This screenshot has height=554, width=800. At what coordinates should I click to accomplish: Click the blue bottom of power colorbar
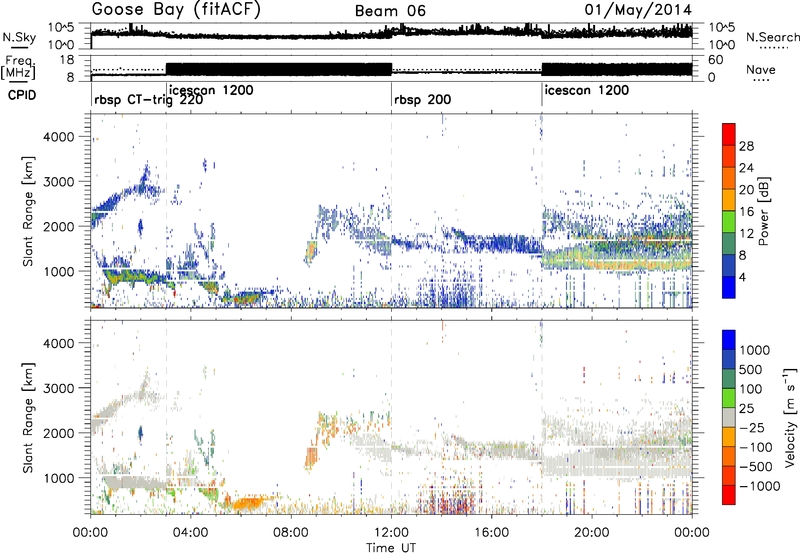pyautogui.click(x=729, y=288)
